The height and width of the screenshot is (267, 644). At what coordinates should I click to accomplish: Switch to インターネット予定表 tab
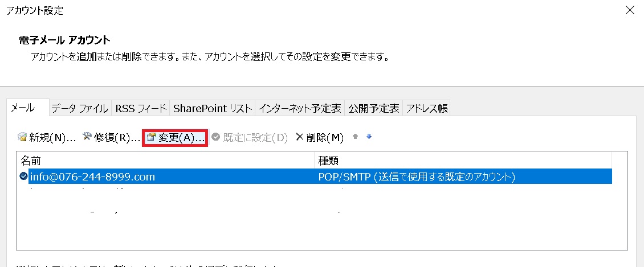(x=300, y=109)
